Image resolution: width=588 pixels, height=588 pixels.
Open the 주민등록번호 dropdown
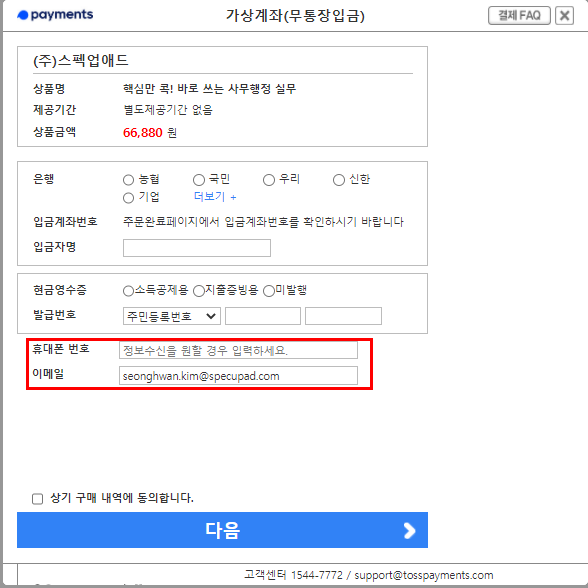click(172, 316)
